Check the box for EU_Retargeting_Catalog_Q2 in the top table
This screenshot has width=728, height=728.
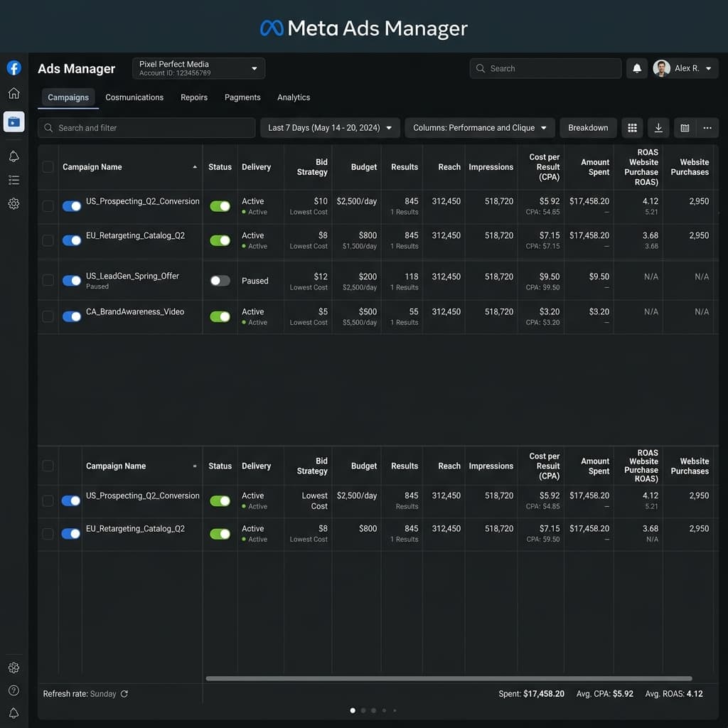pos(48,240)
